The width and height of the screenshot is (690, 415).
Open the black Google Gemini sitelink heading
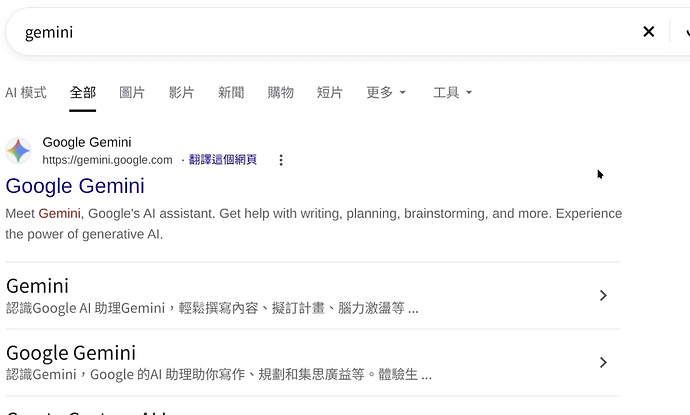click(71, 353)
